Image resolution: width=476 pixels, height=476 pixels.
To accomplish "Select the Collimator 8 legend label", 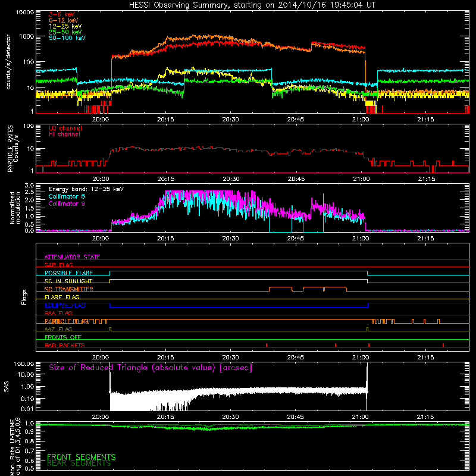I will point(67,196).
